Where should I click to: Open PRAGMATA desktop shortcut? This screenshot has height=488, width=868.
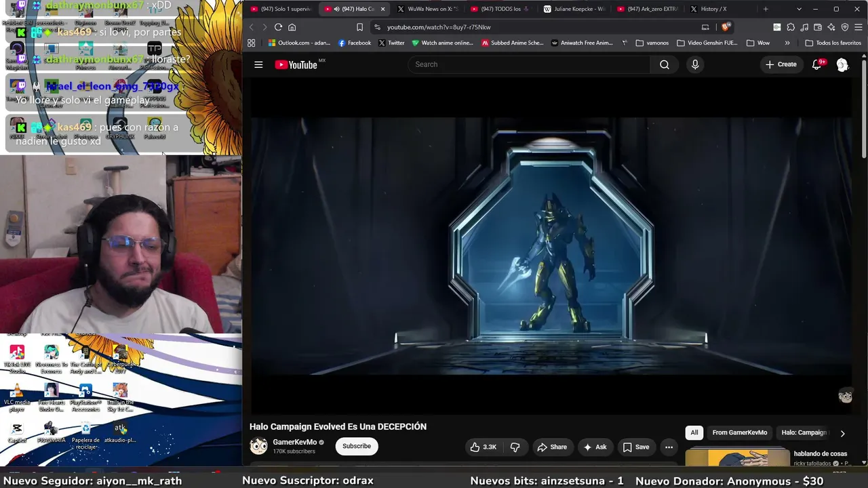tap(51, 432)
